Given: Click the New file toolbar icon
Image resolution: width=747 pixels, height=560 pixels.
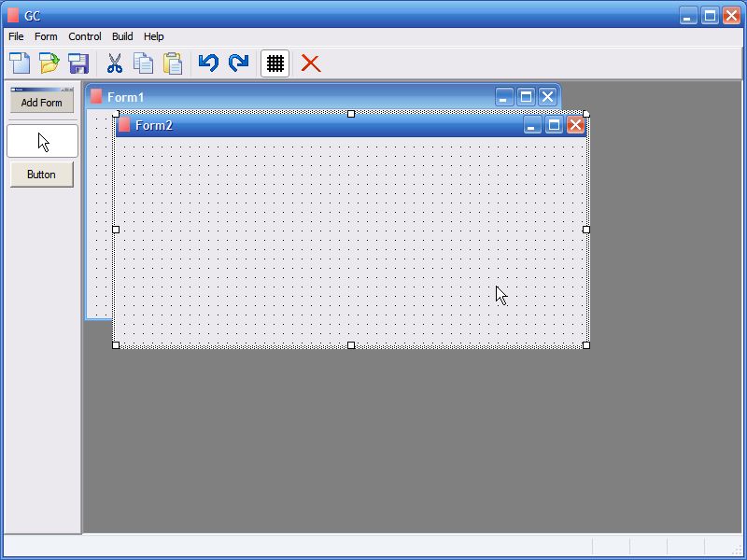Looking at the screenshot, I should click(x=20, y=63).
